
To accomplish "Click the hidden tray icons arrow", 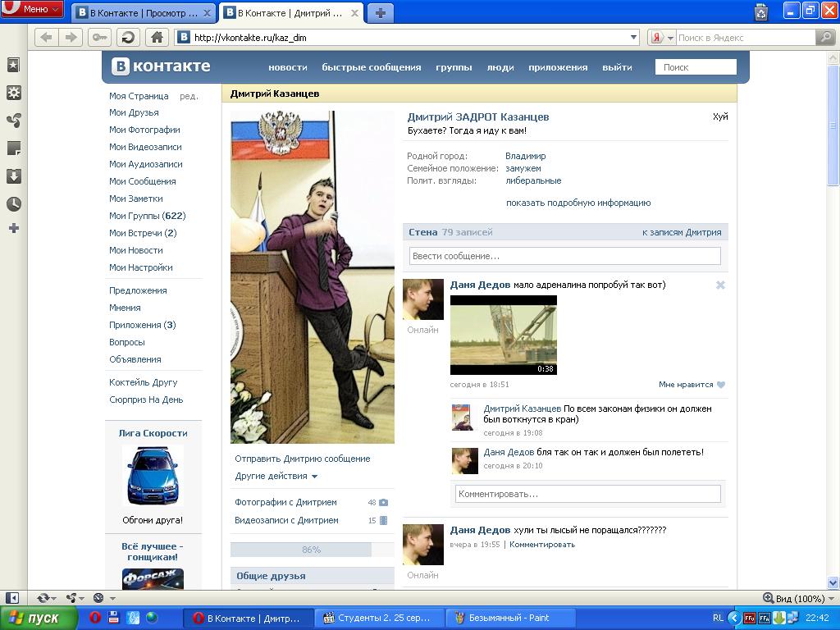I will 734,619.
